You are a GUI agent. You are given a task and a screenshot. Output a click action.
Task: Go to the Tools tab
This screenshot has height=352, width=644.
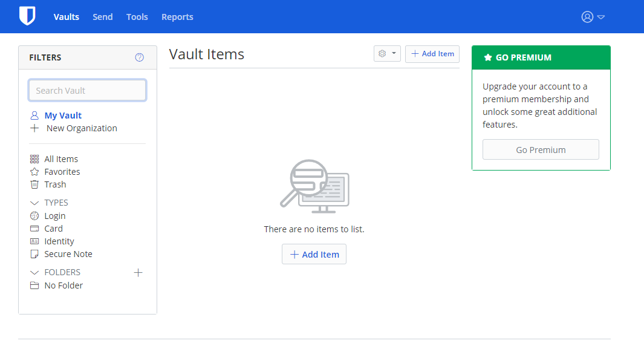(x=137, y=17)
